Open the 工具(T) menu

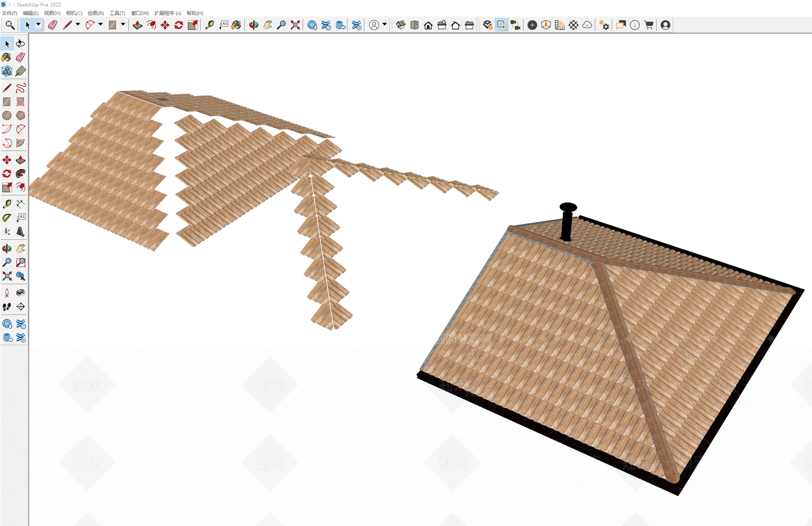pyautogui.click(x=117, y=13)
